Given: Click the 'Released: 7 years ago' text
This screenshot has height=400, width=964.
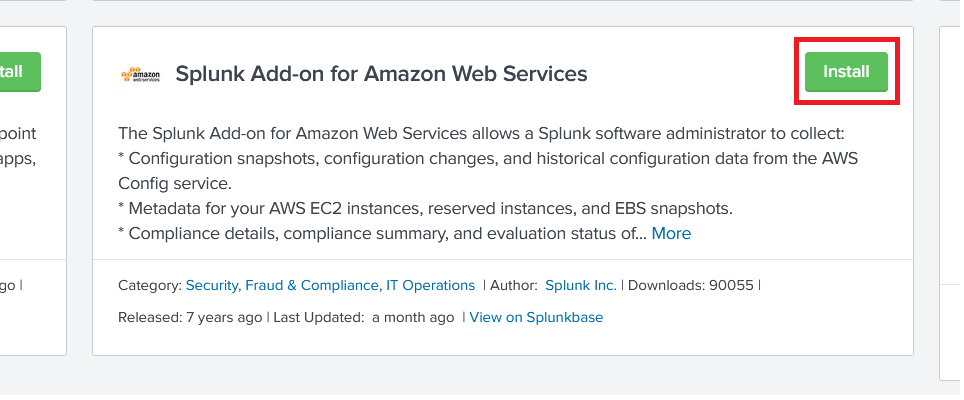Looking at the screenshot, I should (x=190, y=317).
